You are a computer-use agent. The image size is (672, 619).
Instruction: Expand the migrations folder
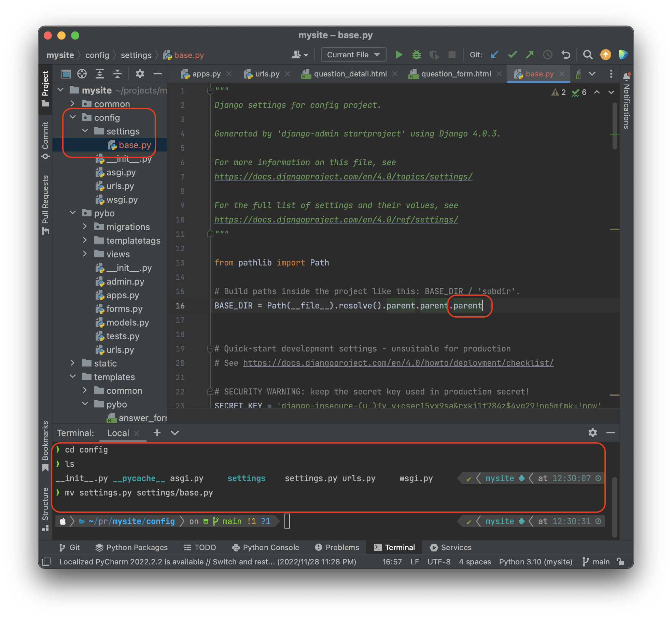coord(85,227)
